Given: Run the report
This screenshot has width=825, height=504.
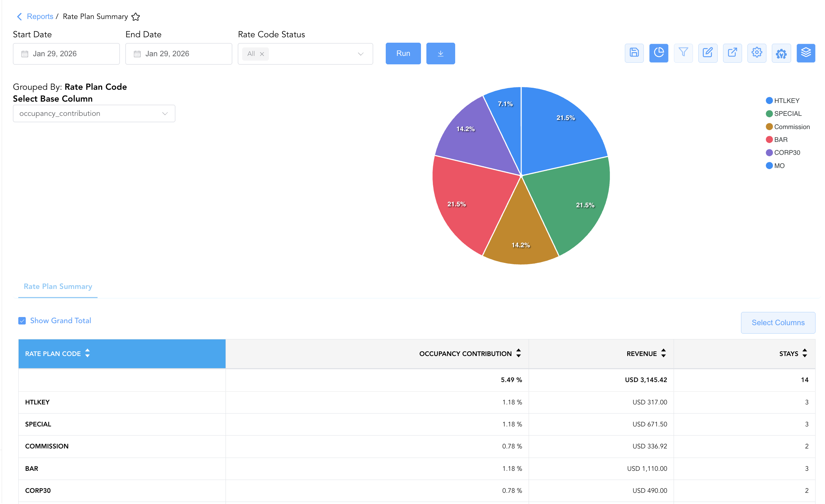Looking at the screenshot, I should 403,54.
